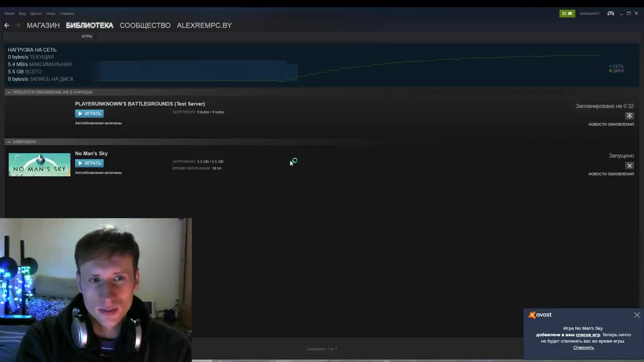Screen dimensions: 644x362
Task: Click the '0 bytes/s ЗАПИСЬ НА ДИСК' statistic
Action: pos(41,79)
